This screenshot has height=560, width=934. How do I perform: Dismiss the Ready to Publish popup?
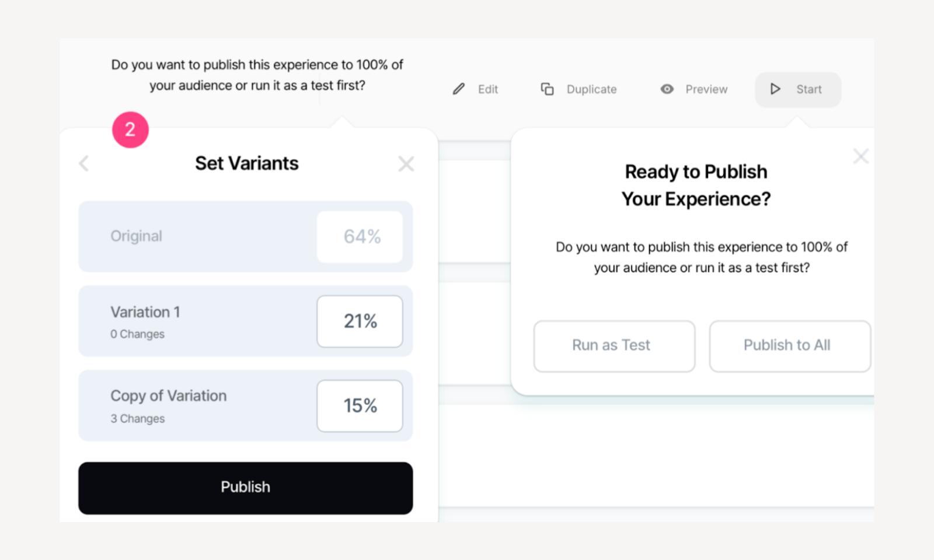[860, 156]
